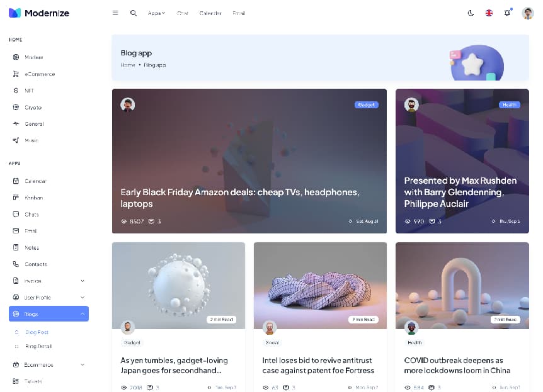Open Chat from the top navigation
The height and width of the screenshot is (392, 543).
point(183,13)
